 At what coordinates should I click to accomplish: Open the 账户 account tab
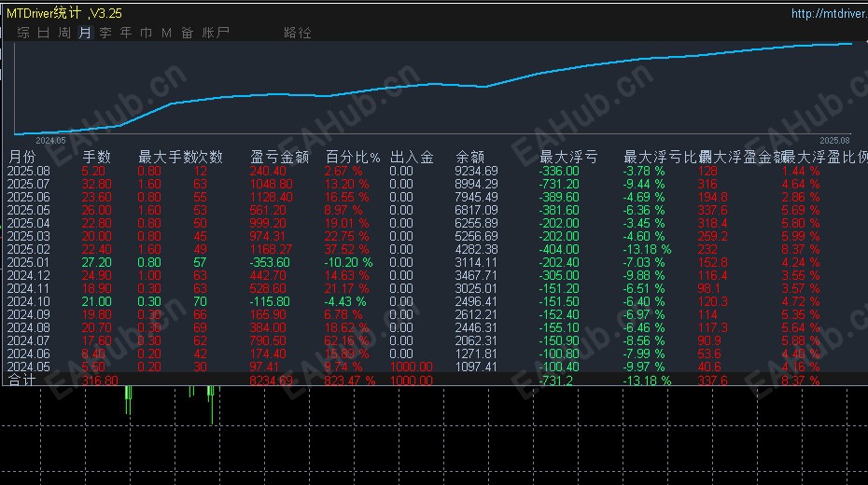point(216,33)
